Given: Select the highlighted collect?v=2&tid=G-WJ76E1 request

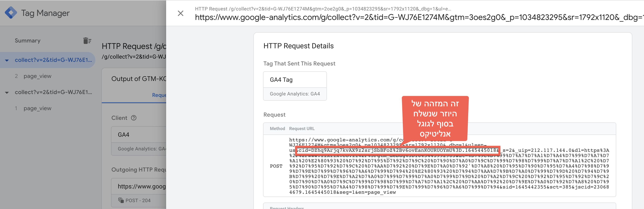Looking at the screenshot, I should coord(53,60).
